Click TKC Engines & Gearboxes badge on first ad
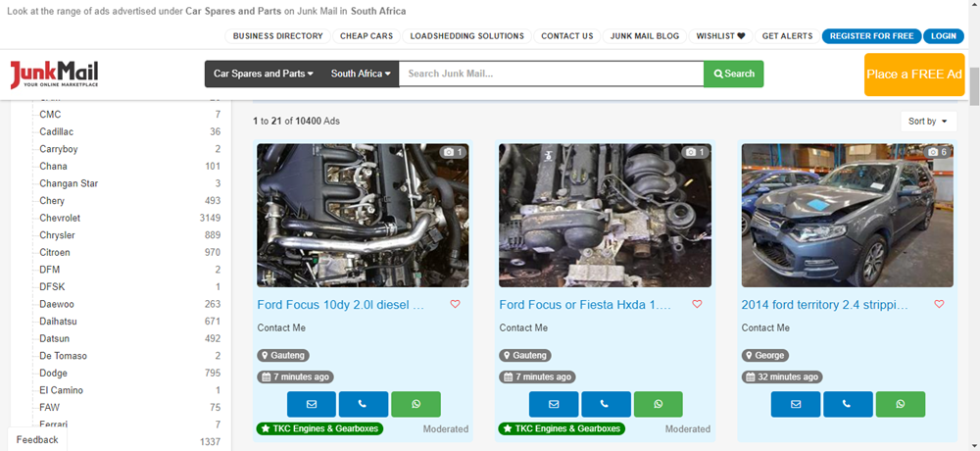This screenshot has width=980, height=451. pos(319,428)
